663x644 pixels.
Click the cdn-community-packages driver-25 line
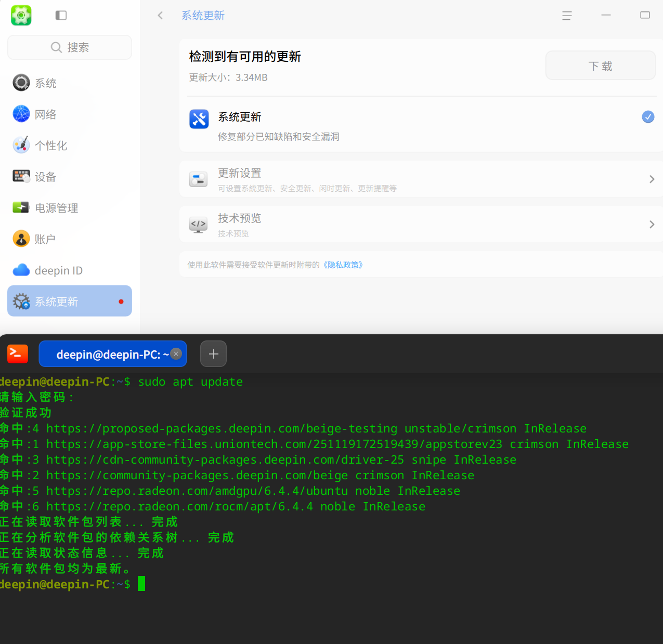(x=258, y=460)
